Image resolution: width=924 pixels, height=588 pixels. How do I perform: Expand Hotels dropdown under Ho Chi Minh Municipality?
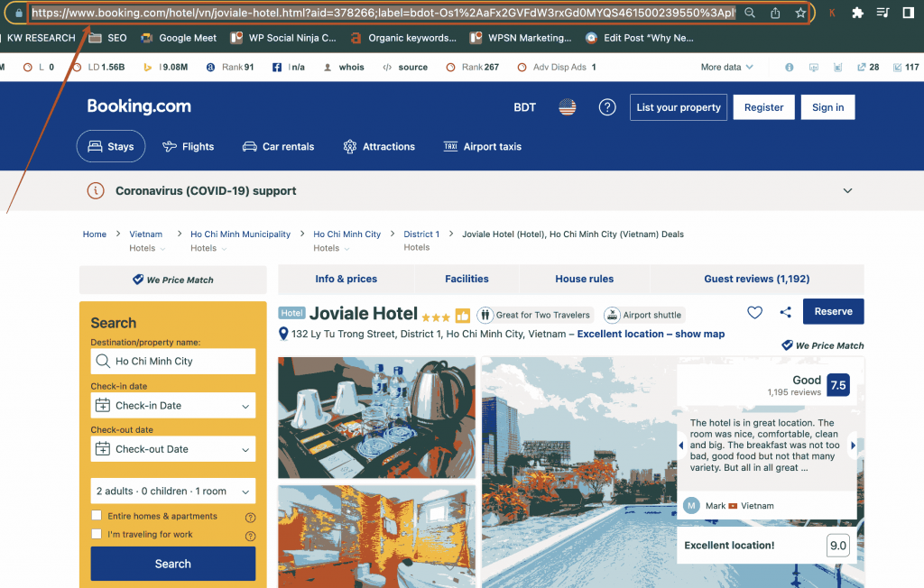coord(208,248)
